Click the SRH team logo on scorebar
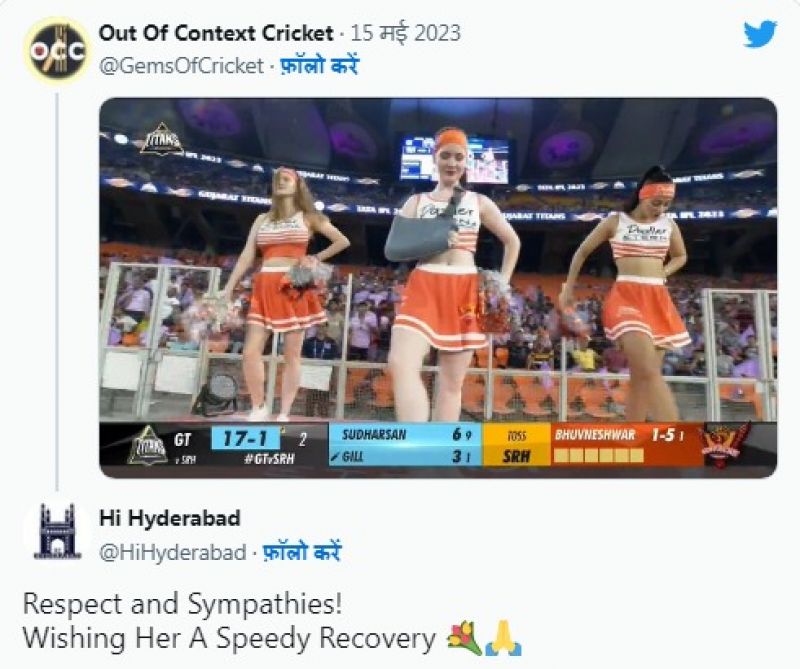This screenshot has width=800, height=669. tap(724, 444)
